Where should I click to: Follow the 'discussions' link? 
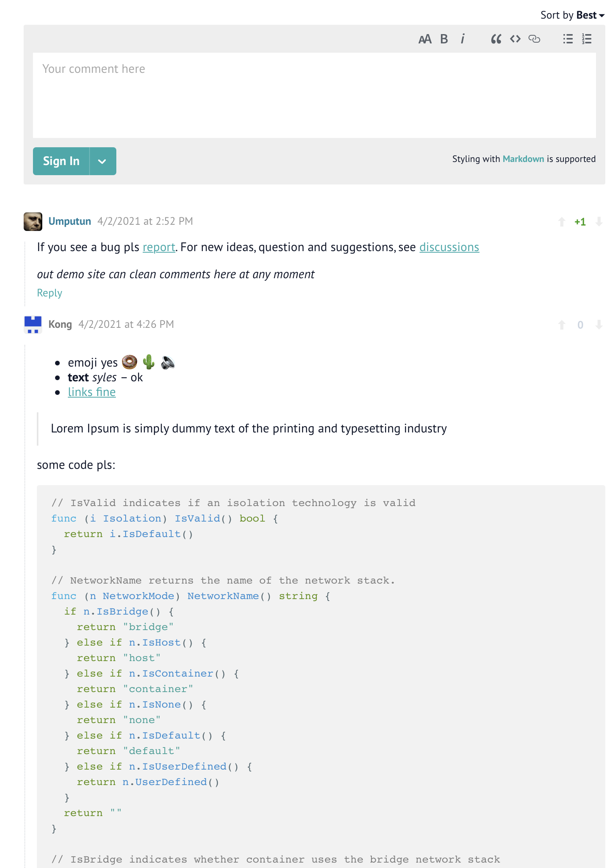click(449, 247)
